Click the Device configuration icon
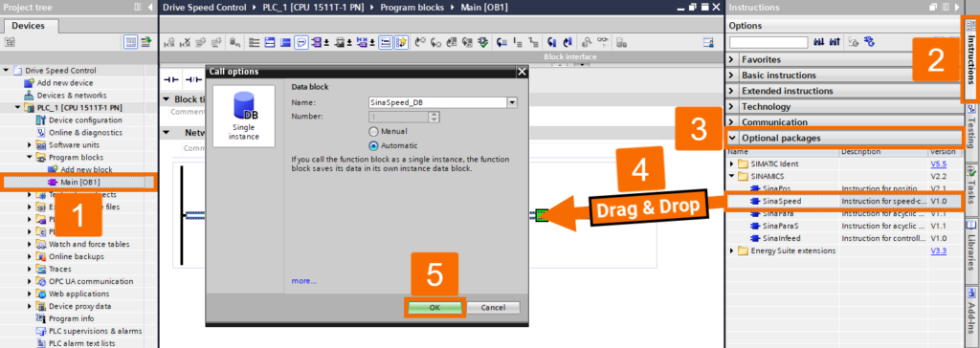 [x=41, y=120]
